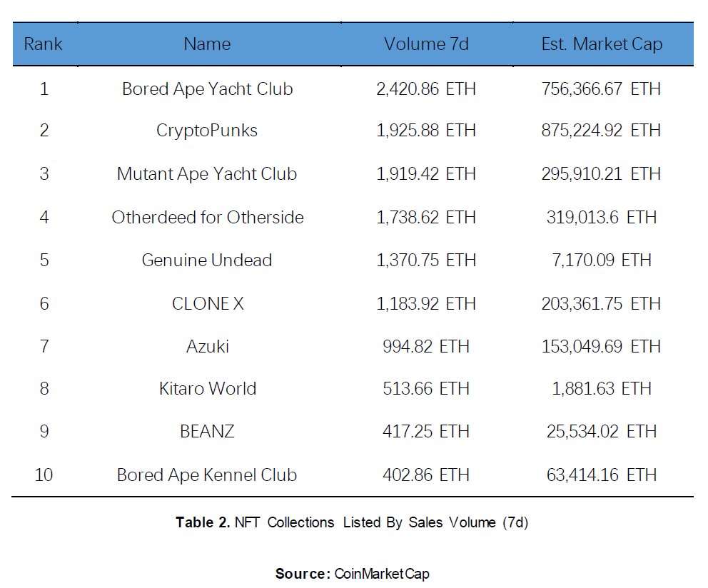Click volume value 1,738.62 ETH
The width and height of the screenshot is (708, 588).
point(426,217)
